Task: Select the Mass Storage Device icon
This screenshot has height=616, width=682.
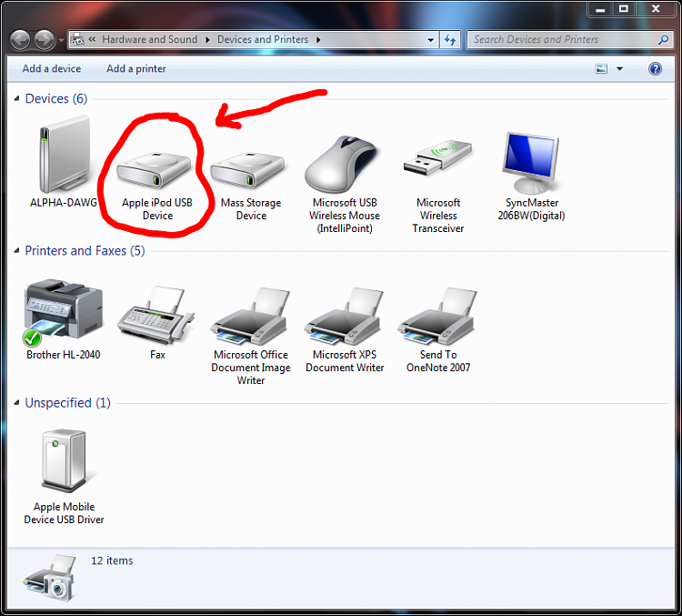Action: click(247, 170)
